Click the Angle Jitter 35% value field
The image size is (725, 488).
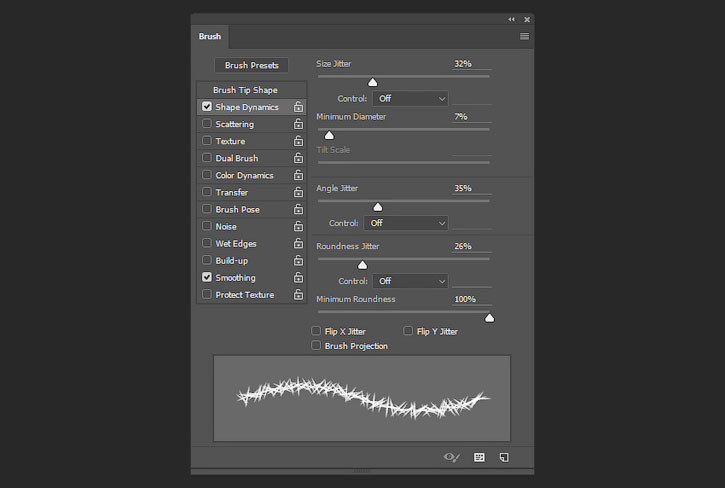tap(471, 188)
